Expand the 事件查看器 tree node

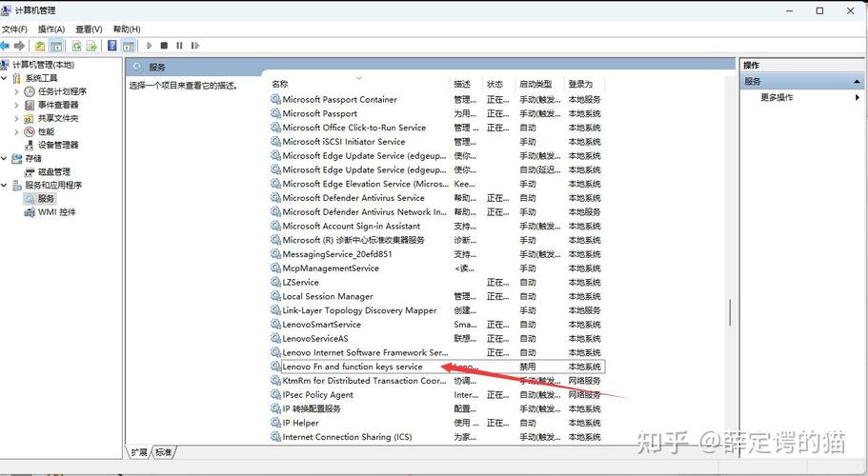click(16, 105)
